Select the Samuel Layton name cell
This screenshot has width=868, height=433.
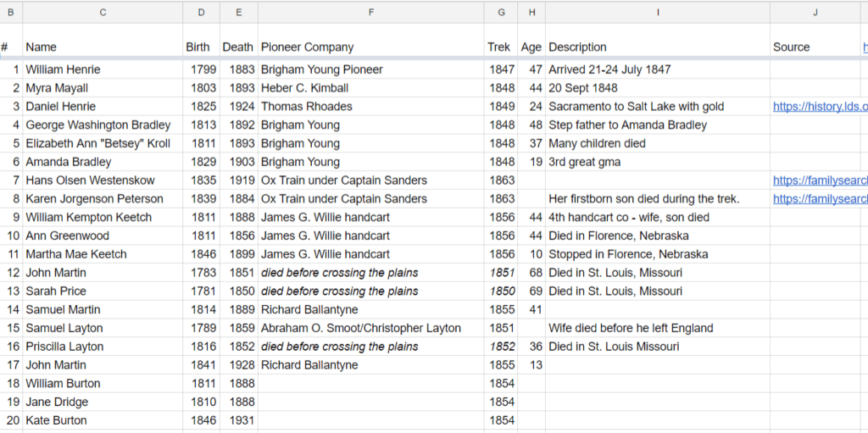point(103,328)
